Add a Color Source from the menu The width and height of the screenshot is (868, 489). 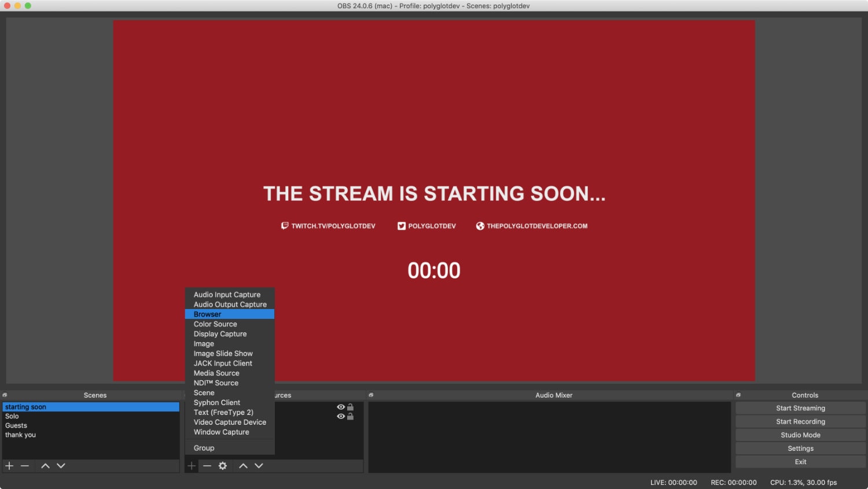(x=230, y=324)
